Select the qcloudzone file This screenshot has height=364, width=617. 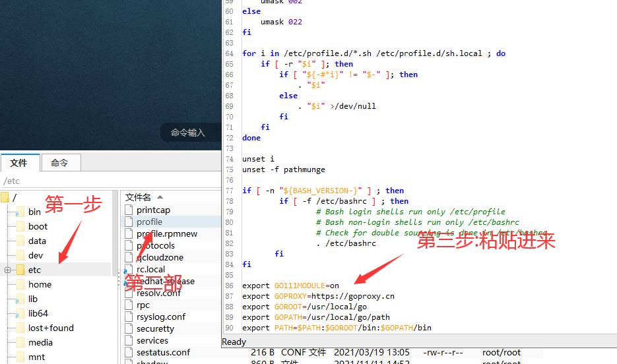[160, 257]
